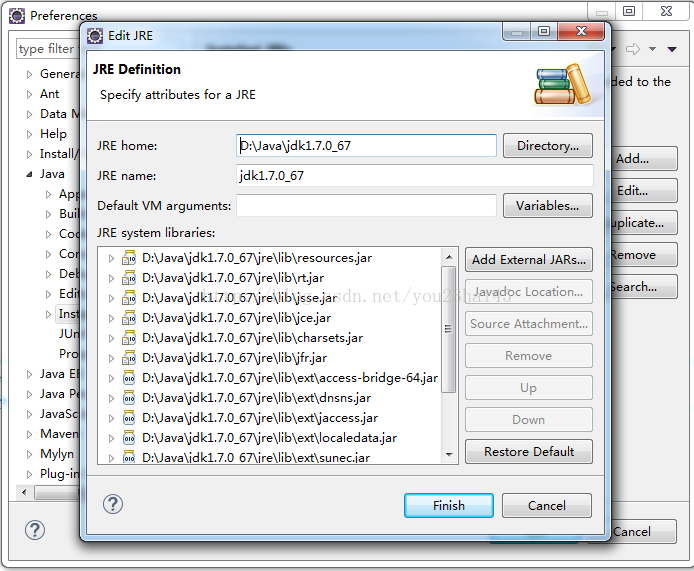Click the jar icon beside jce.jar

click(x=129, y=318)
